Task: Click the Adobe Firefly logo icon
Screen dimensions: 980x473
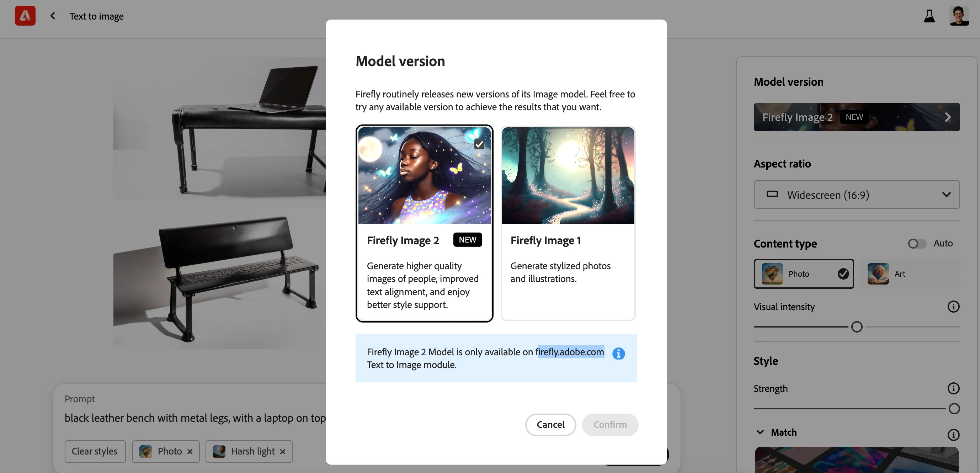Action: (x=25, y=16)
